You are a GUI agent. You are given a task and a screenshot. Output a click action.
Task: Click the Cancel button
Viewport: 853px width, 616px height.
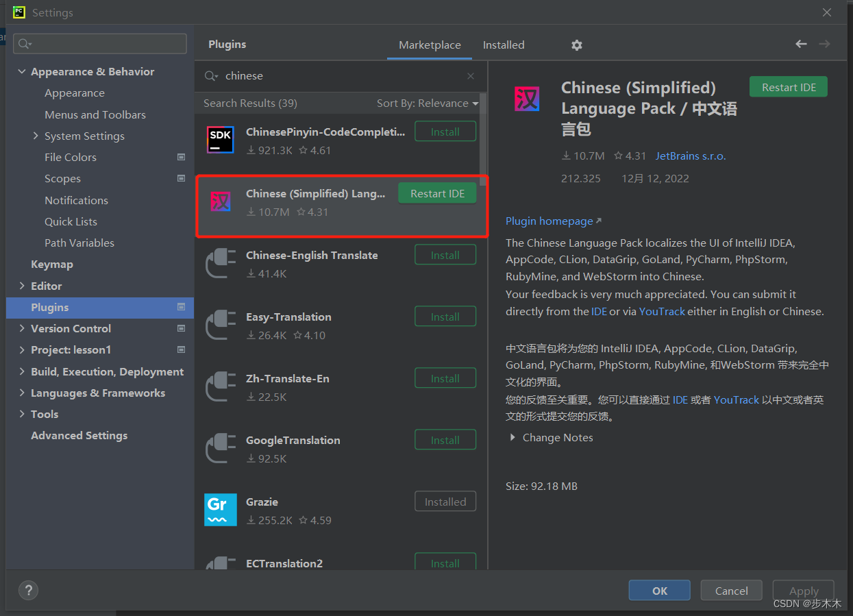pyautogui.click(x=732, y=591)
